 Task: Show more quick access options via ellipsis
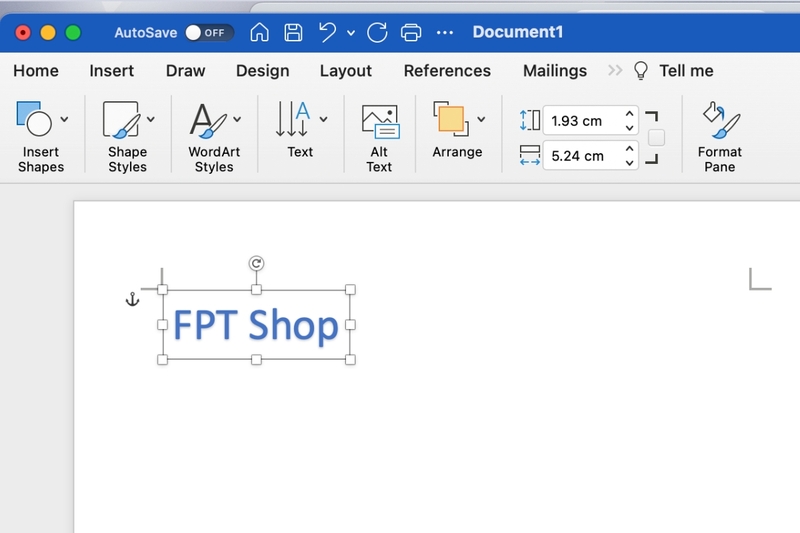pyautogui.click(x=444, y=33)
